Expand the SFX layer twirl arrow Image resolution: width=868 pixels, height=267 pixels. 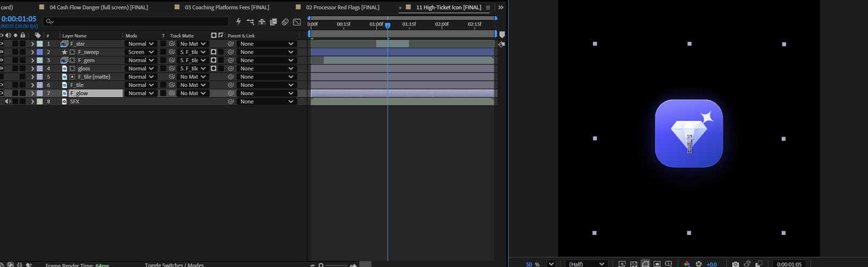33,101
